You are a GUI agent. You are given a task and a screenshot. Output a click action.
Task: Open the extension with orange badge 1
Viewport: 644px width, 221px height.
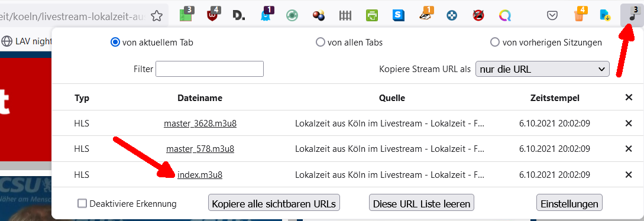(x=426, y=15)
